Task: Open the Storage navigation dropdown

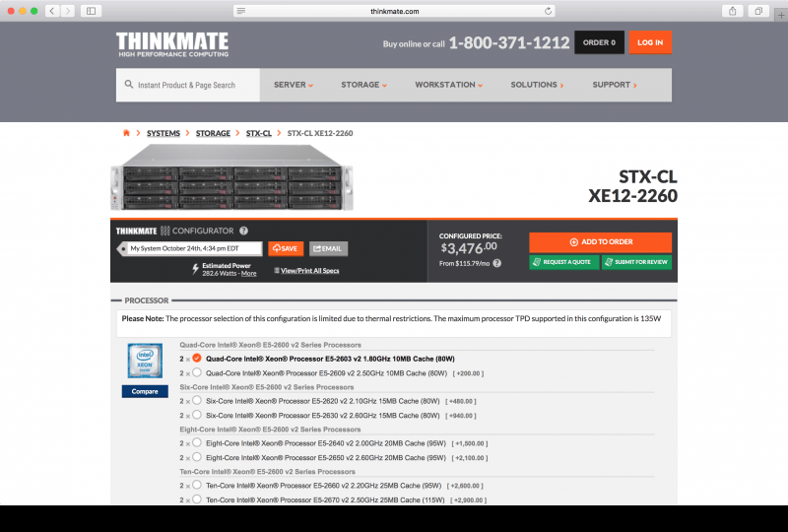Action: click(363, 85)
